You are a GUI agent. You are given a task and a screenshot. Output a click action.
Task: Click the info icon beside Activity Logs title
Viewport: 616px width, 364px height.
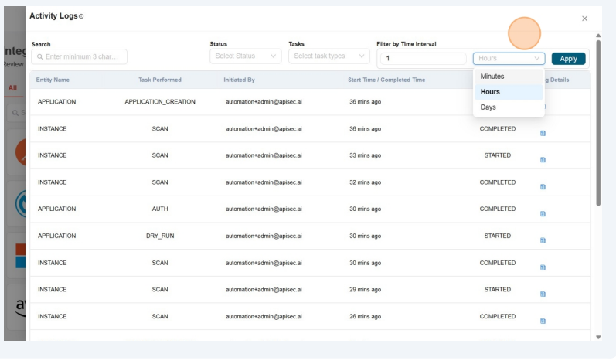pyautogui.click(x=81, y=16)
